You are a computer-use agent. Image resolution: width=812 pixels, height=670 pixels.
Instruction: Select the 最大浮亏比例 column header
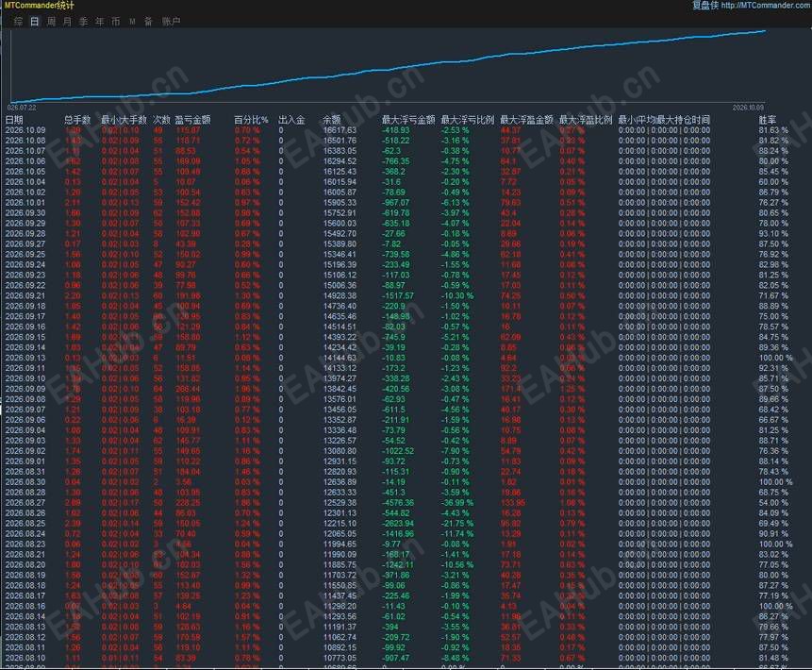click(468, 120)
